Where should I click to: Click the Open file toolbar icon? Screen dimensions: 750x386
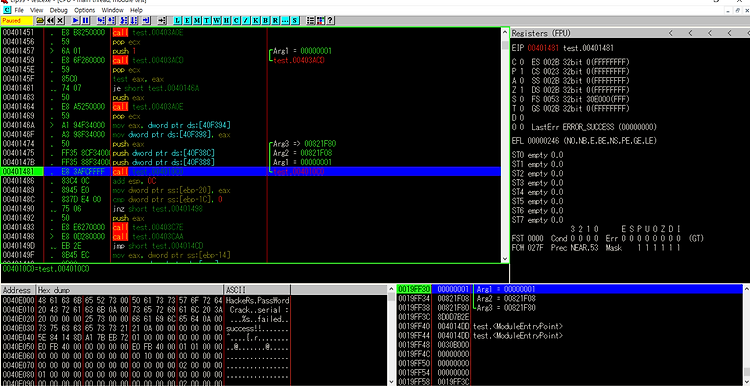(x=40, y=21)
